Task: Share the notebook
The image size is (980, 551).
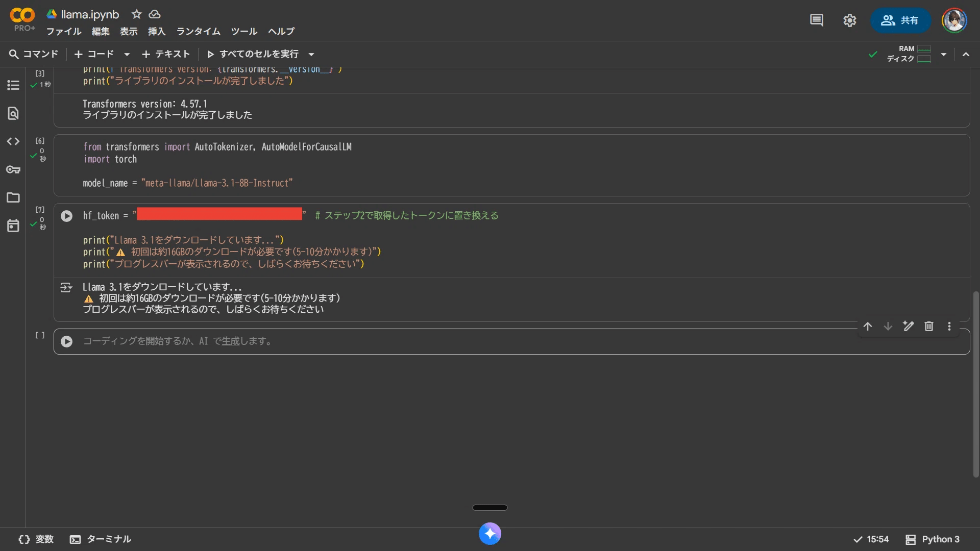Action: point(900,20)
